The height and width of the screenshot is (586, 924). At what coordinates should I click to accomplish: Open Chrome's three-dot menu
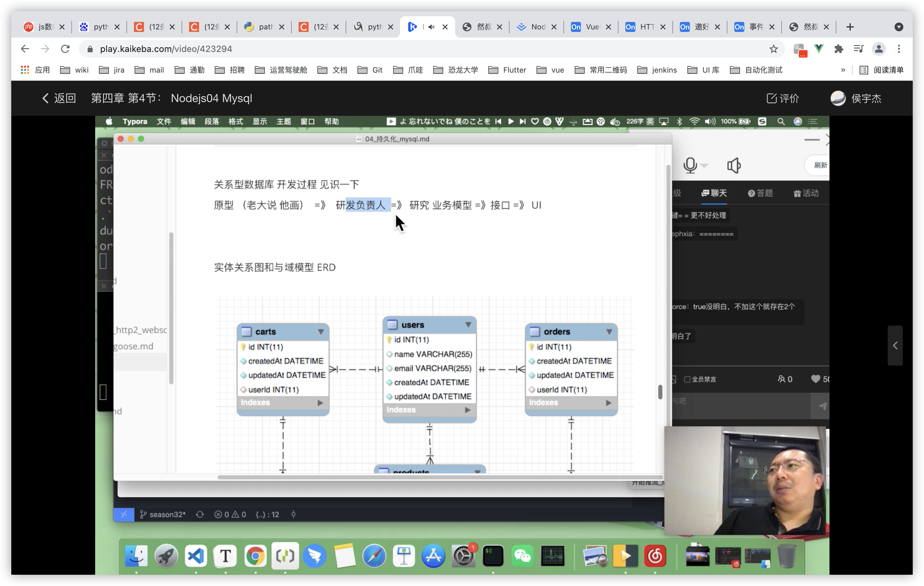click(899, 49)
